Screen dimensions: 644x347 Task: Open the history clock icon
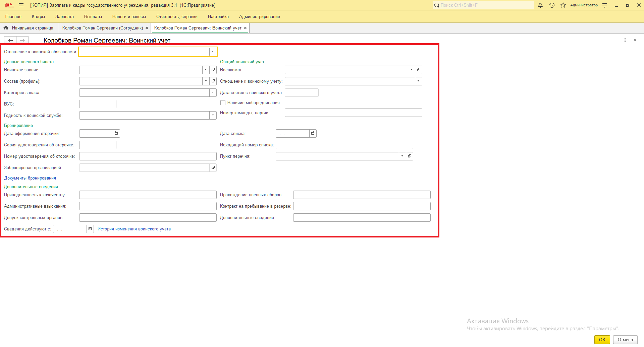(x=552, y=5)
